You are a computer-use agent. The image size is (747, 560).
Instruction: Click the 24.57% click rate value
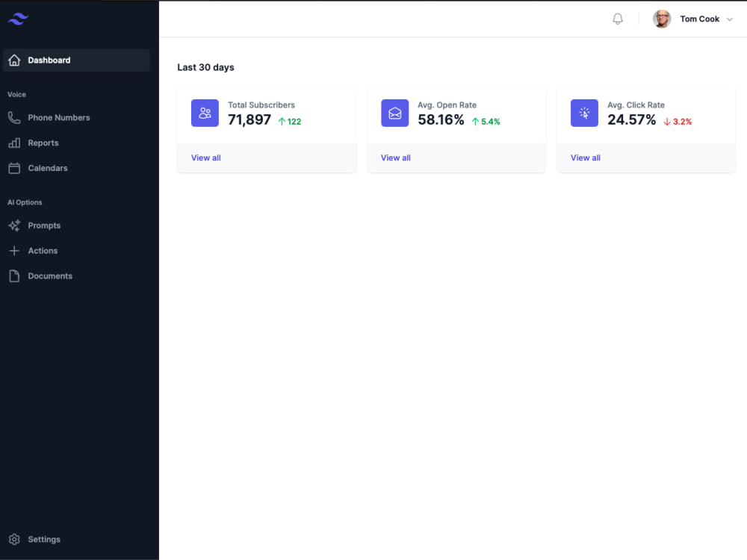[631, 119]
